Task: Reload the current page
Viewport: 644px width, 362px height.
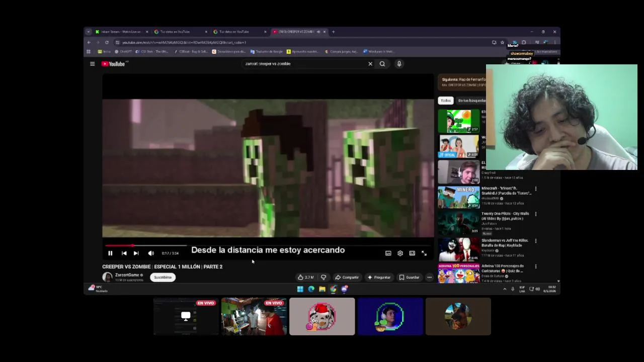Action: (x=107, y=42)
